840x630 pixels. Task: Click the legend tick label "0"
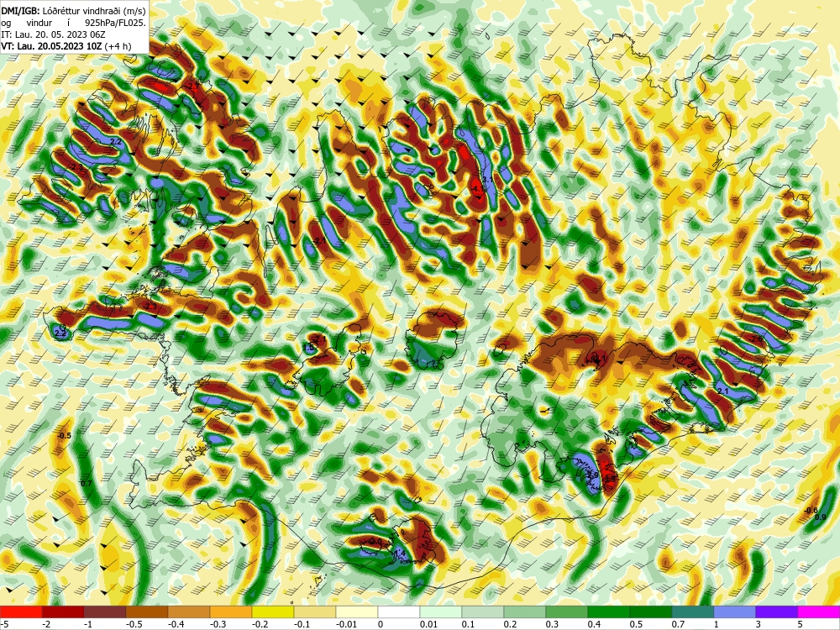[x=381, y=624]
